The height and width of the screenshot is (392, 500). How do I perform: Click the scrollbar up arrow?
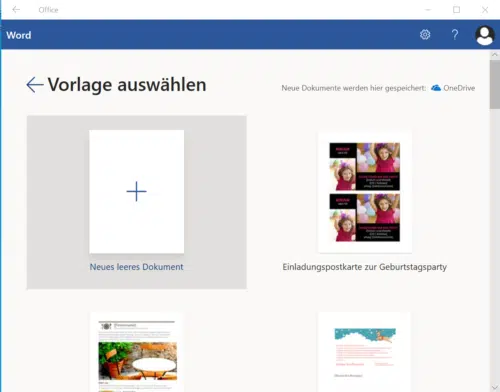tap(495, 54)
